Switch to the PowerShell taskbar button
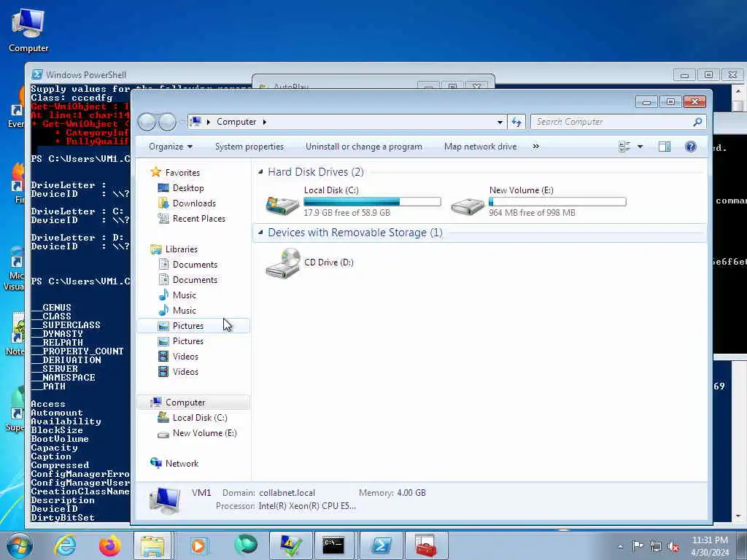This screenshot has width=747, height=560. (381, 545)
